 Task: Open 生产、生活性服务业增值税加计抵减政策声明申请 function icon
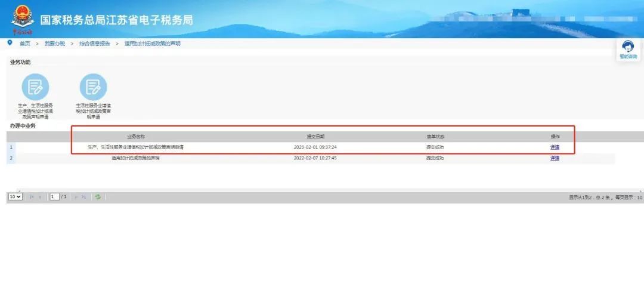pyautogui.click(x=35, y=87)
